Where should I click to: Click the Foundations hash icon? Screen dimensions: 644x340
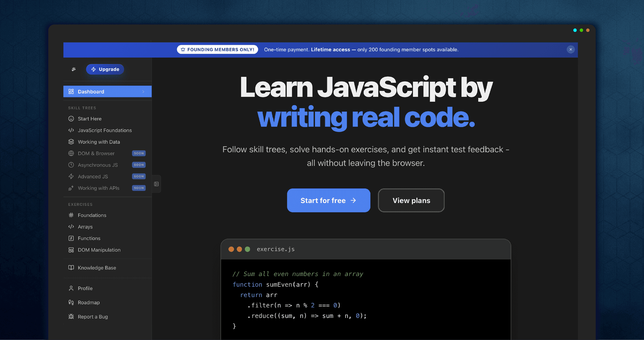pyautogui.click(x=71, y=215)
